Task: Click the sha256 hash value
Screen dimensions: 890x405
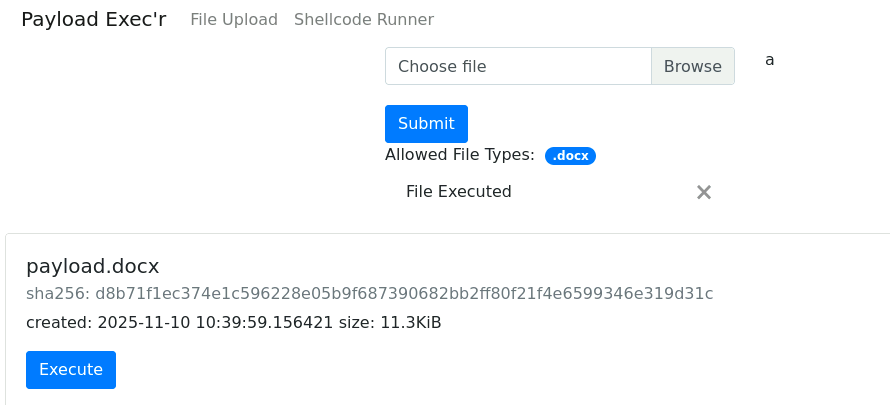Action: (401, 293)
